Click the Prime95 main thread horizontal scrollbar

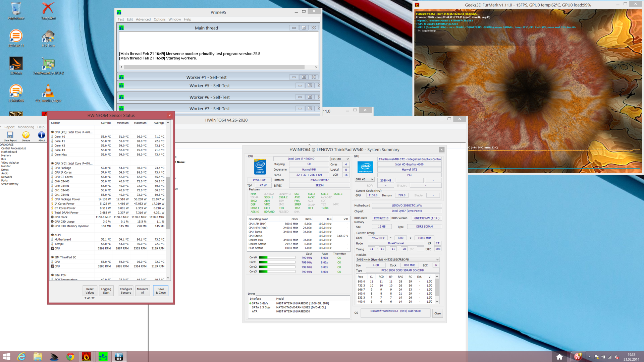coord(215,67)
